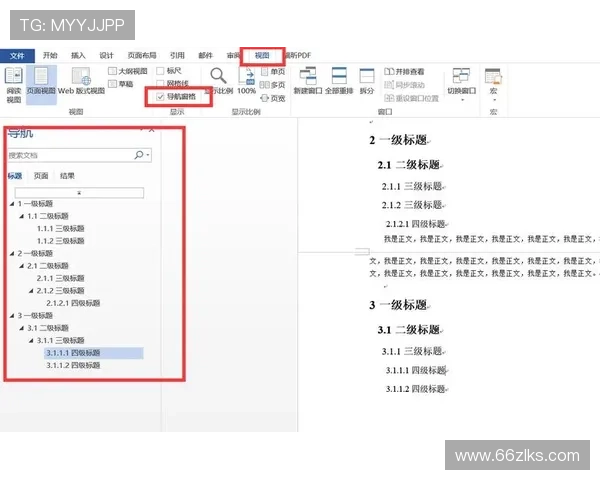Click document heading '2 一级标题'

[x=399, y=140]
